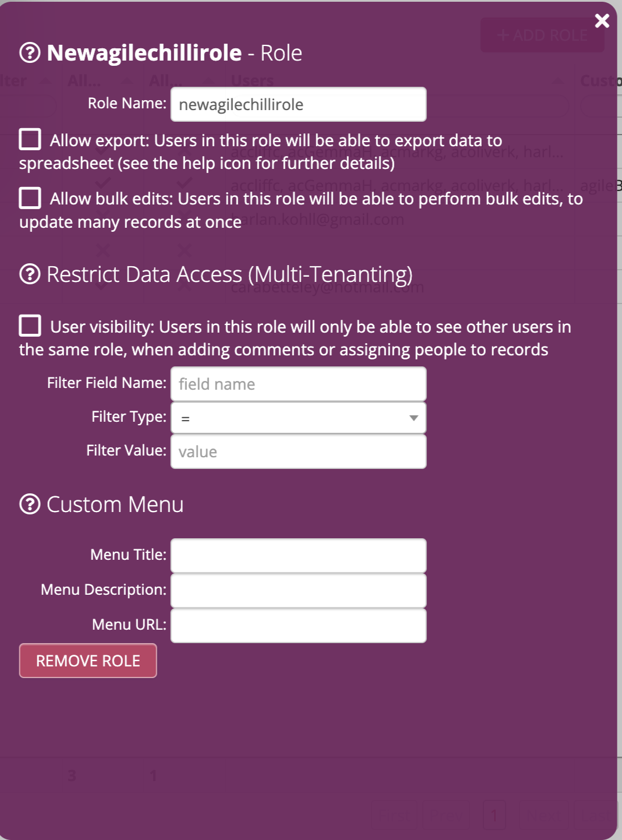622x840 pixels.
Task: Open help icon beside Custom Menu
Action: (30, 504)
